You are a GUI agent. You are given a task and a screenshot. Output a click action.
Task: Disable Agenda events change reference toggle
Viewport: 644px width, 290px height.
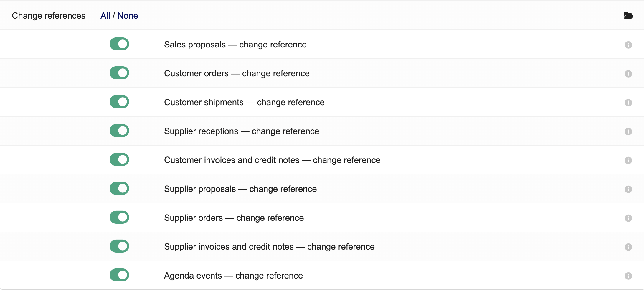coord(119,275)
